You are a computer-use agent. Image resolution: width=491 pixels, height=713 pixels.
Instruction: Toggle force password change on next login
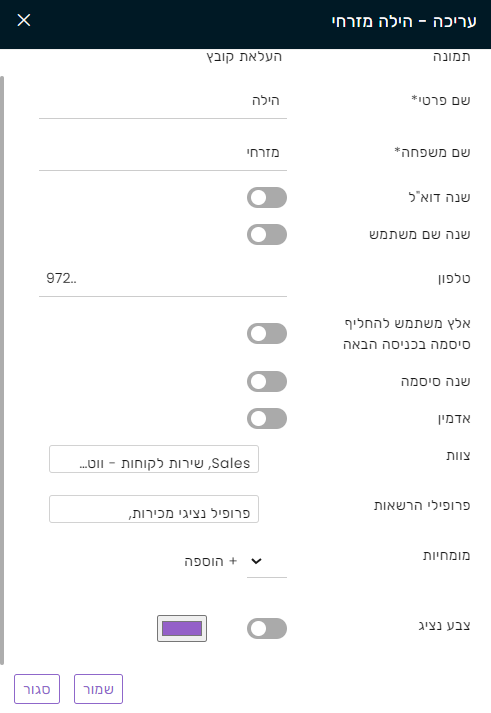pyautogui.click(x=267, y=334)
